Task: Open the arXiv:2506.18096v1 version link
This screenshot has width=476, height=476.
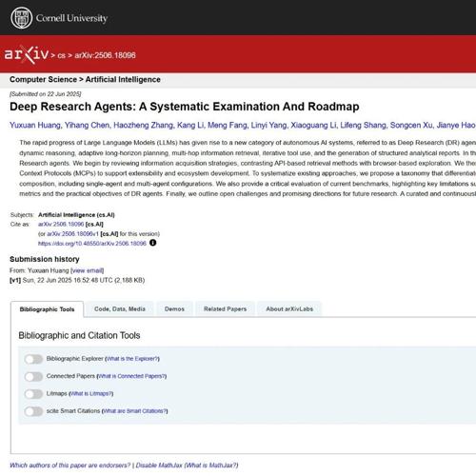Action: (x=72, y=234)
